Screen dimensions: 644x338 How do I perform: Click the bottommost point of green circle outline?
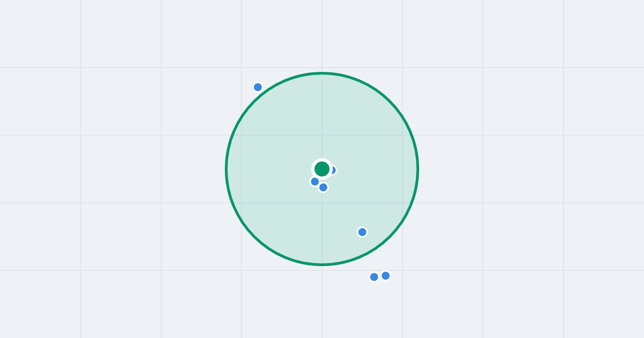pos(322,264)
